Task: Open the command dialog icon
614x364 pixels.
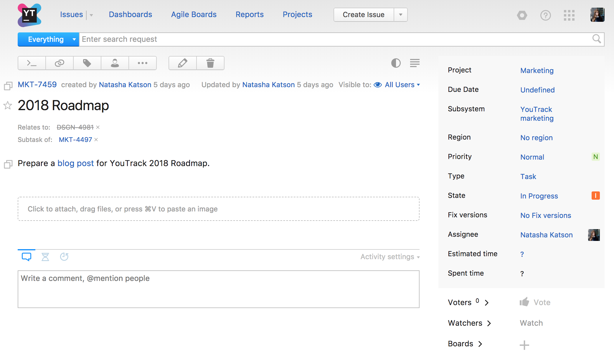Action: pos(32,63)
